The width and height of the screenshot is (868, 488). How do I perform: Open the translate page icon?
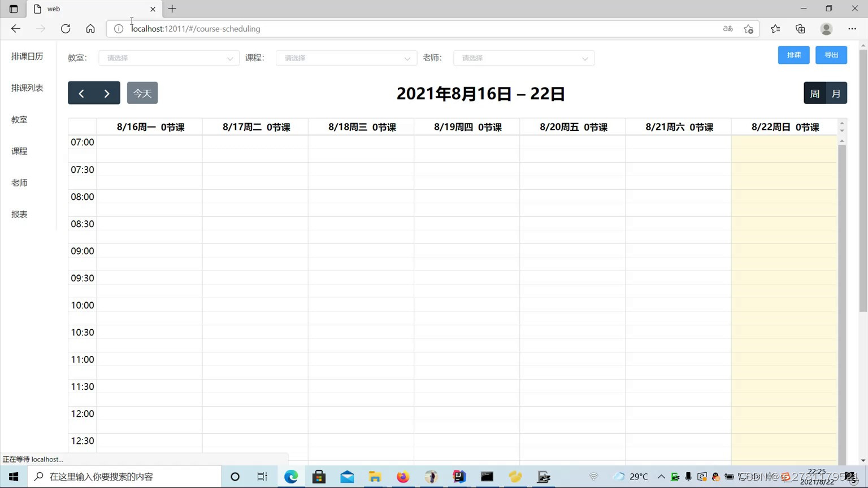tap(728, 29)
